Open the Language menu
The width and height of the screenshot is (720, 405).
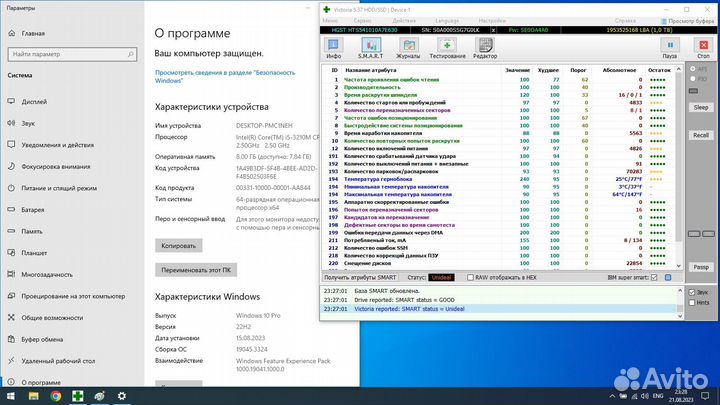click(x=447, y=21)
